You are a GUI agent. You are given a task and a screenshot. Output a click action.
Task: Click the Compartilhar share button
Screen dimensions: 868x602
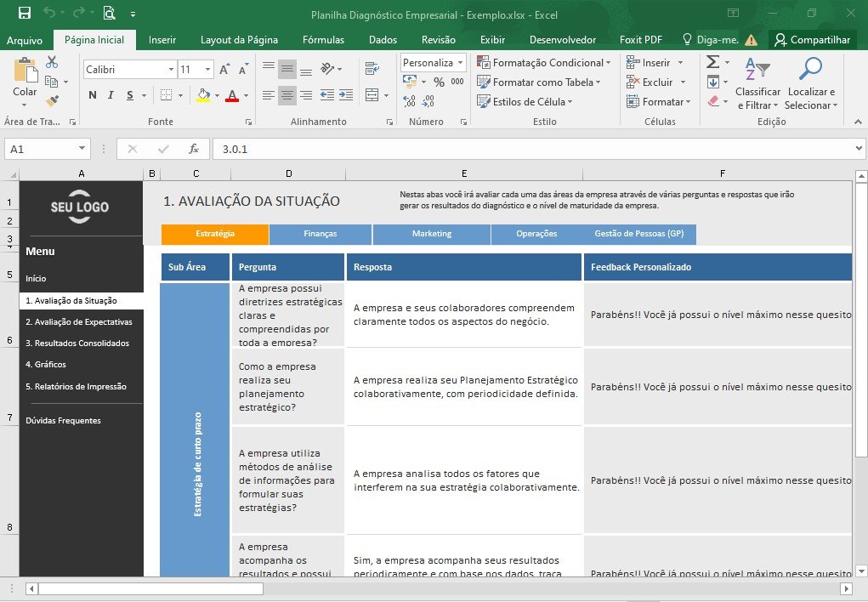(812, 40)
